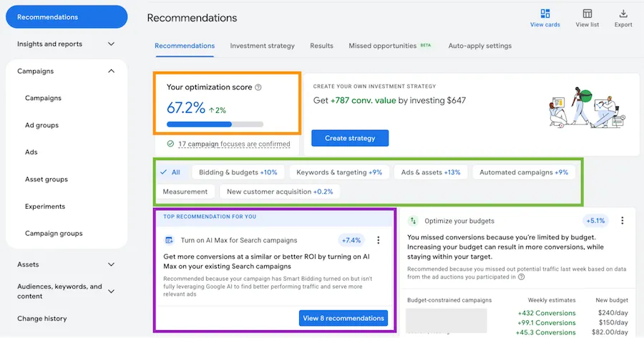The image size is (644, 338).
Task: Click the +5.1% score badge
Action: click(595, 221)
